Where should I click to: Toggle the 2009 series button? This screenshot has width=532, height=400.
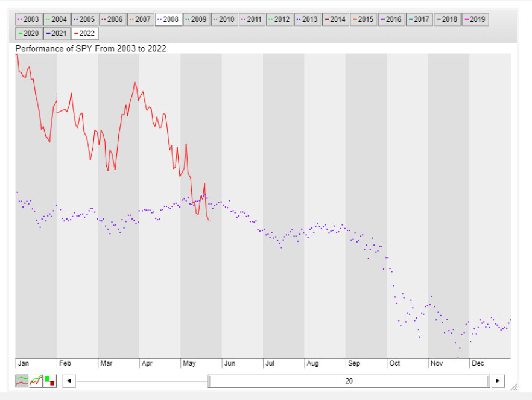[197, 19]
